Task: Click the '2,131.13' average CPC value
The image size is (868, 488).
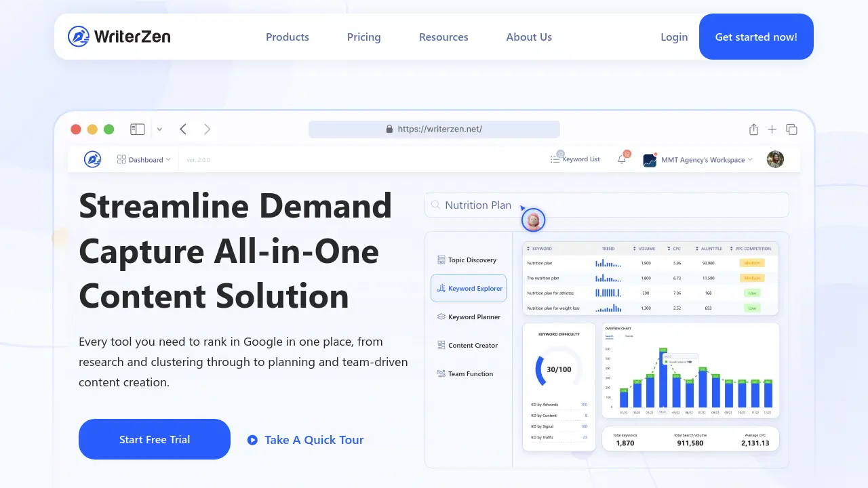Action: 755,443
